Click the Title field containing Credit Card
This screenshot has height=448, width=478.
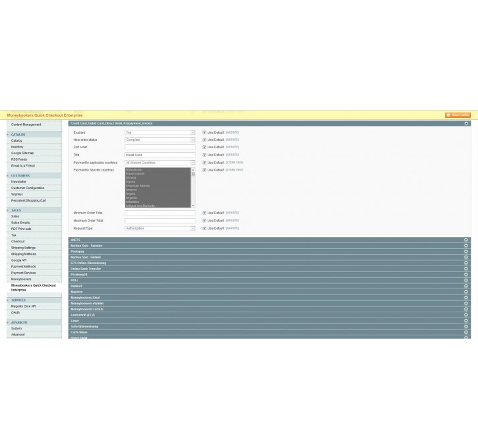click(x=160, y=155)
